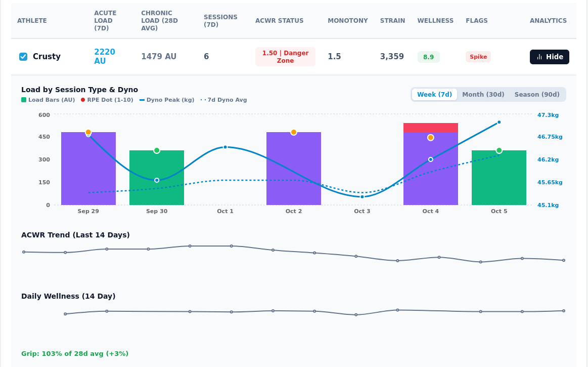
Task: Click the Oct 2 purple load bar
Action: pos(294,169)
